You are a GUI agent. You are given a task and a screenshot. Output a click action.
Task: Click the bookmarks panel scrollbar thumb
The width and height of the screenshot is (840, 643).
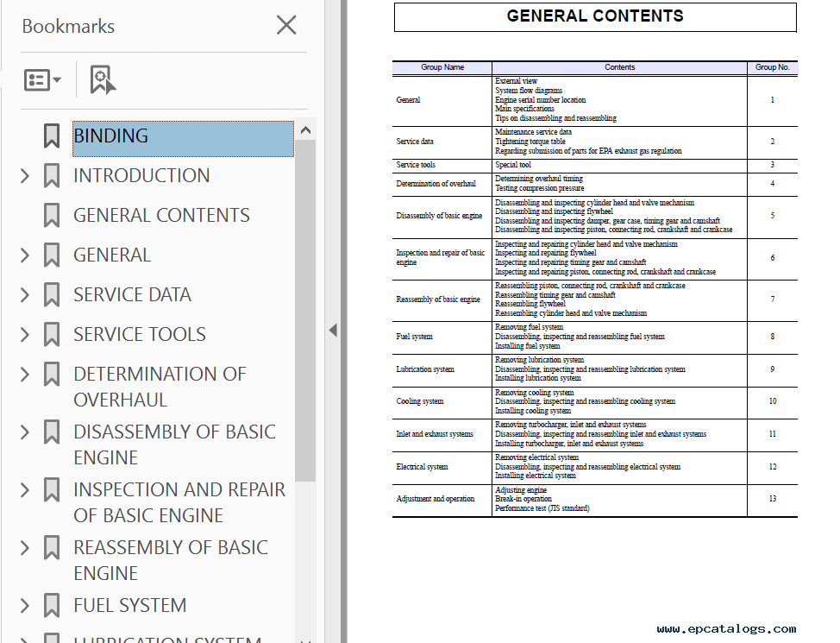pyautogui.click(x=304, y=311)
